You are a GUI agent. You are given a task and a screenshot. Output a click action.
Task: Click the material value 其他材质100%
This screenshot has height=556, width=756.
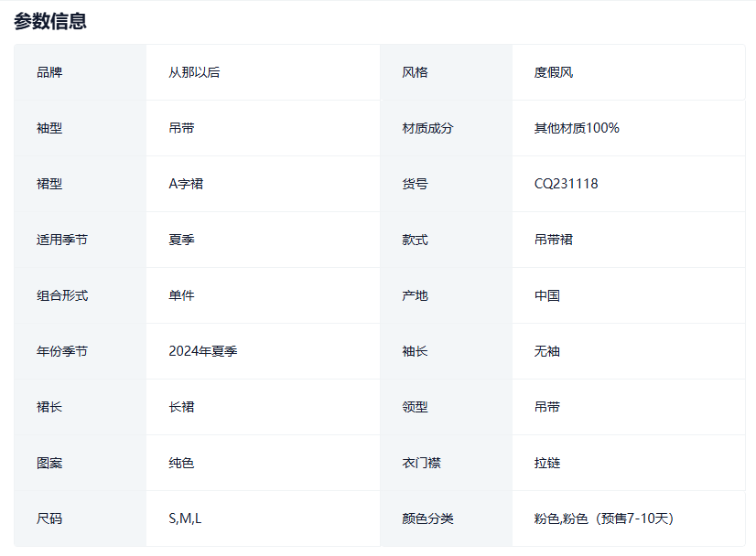click(x=577, y=128)
